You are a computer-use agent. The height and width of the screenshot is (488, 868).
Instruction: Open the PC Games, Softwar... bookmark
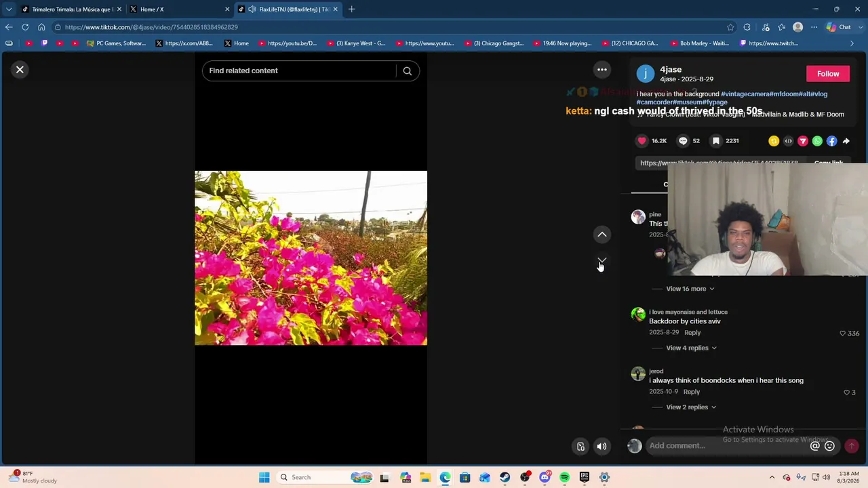(x=116, y=43)
